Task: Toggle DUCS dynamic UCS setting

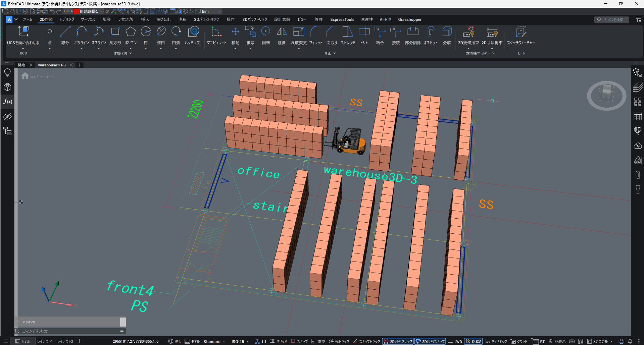Action: pyautogui.click(x=474, y=341)
